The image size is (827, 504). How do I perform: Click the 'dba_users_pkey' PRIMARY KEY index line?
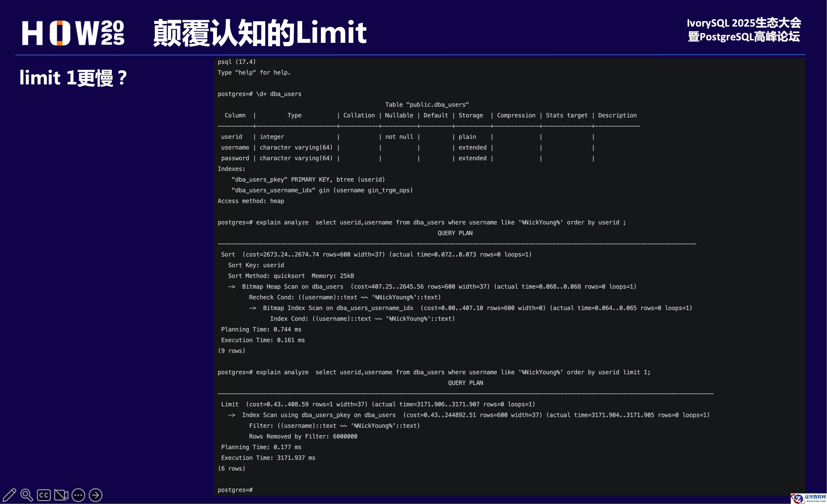[308, 179]
